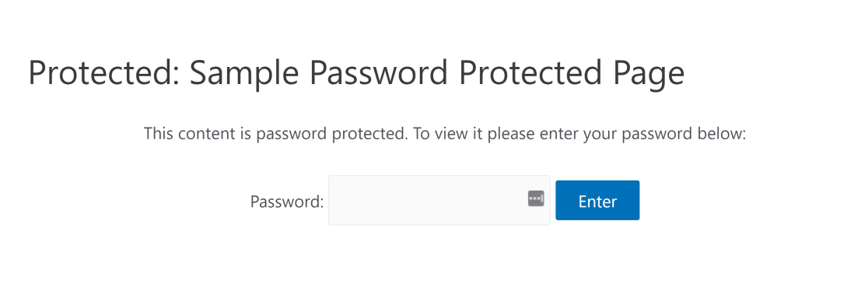
Task: Place cursor at left edge of password field
Action: tap(334, 201)
